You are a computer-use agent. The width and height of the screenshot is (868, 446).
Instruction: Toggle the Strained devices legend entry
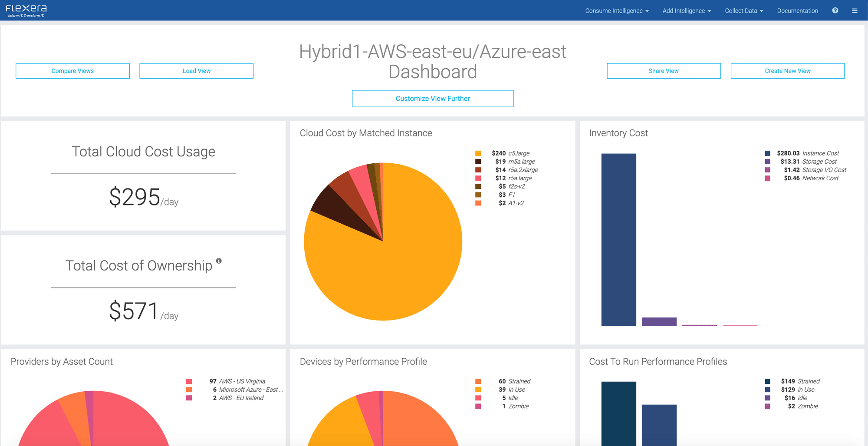click(519, 381)
